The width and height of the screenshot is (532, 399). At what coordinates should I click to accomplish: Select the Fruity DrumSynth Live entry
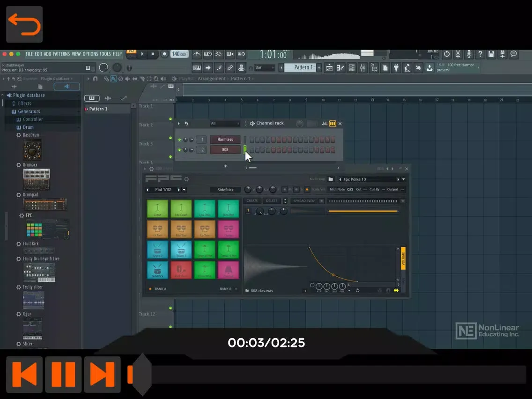[x=41, y=259]
